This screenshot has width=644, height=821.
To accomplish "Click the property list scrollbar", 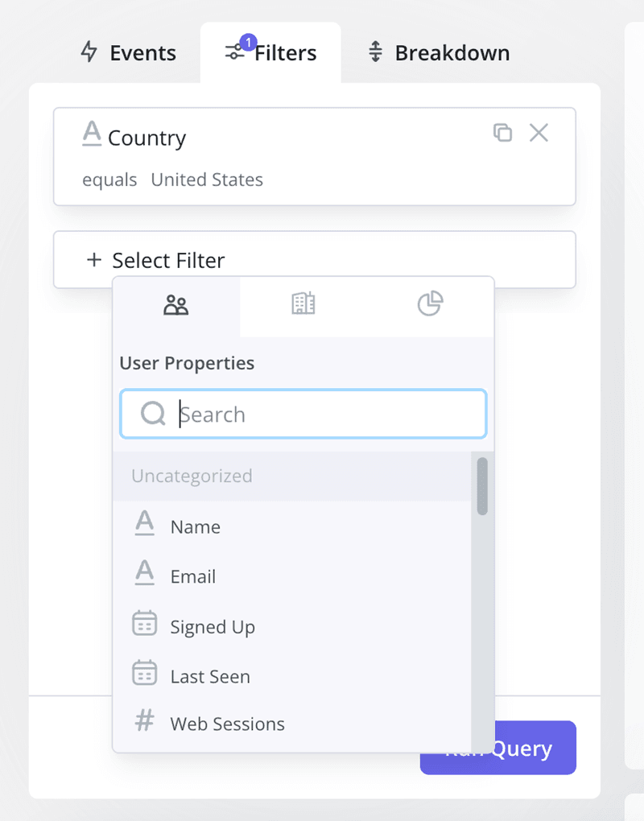I will (x=483, y=487).
